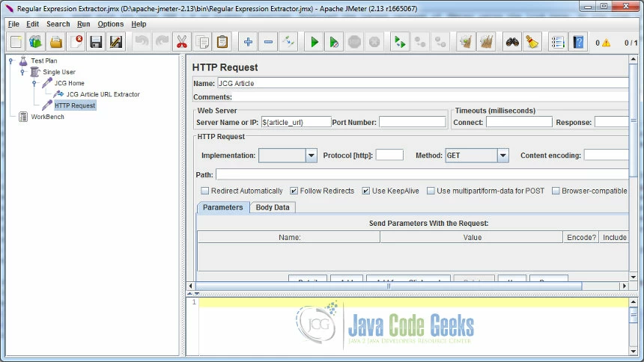The height and width of the screenshot is (362, 644).
Task: Enable Use multipart/form-data for POST
Action: point(431,191)
